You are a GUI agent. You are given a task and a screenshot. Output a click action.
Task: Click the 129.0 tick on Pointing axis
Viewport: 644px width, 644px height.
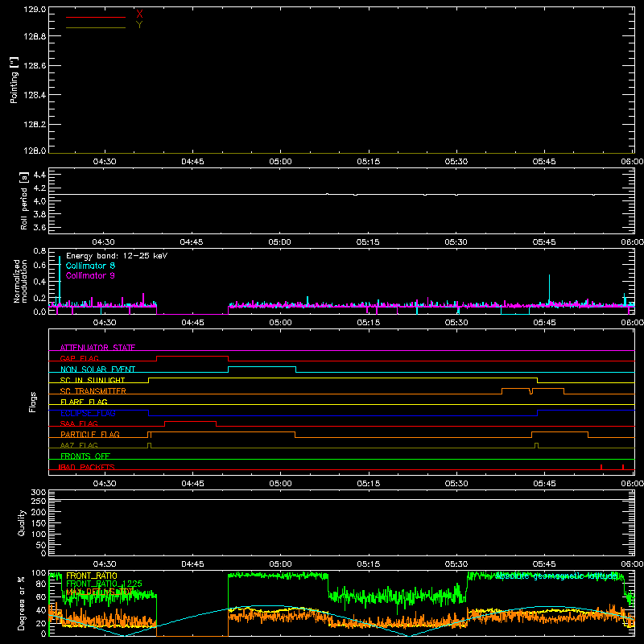point(35,10)
